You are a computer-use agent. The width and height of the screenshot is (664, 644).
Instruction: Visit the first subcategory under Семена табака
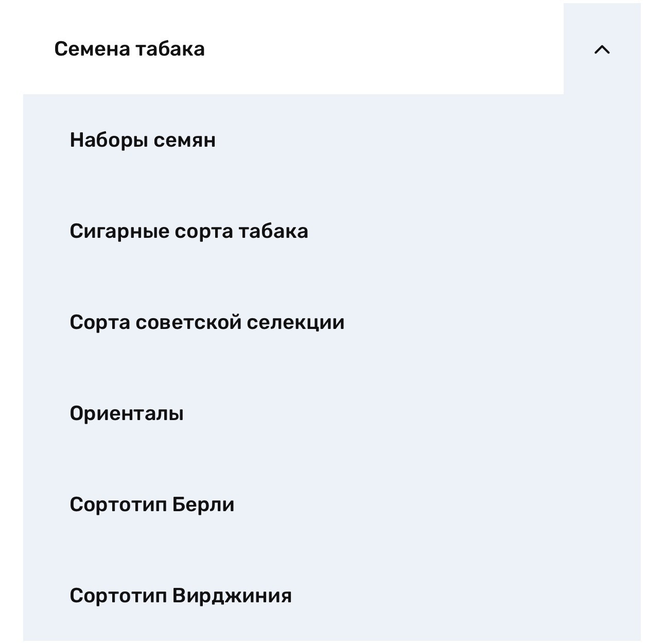[x=143, y=140]
